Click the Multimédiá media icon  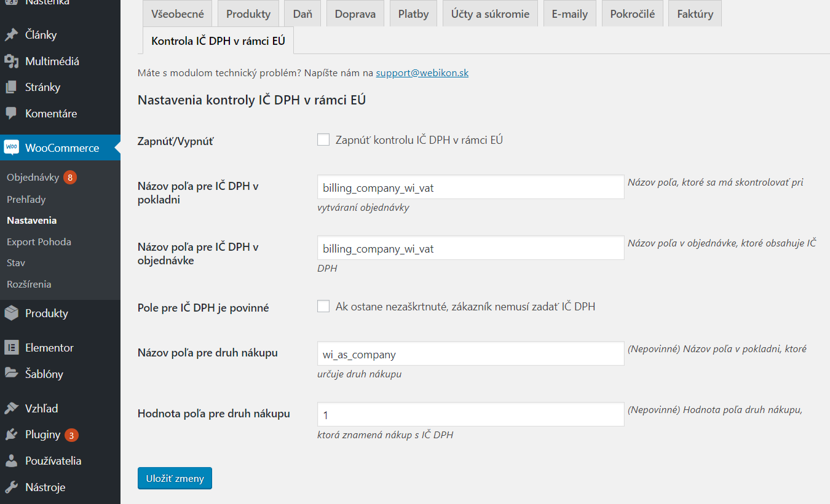coord(11,61)
